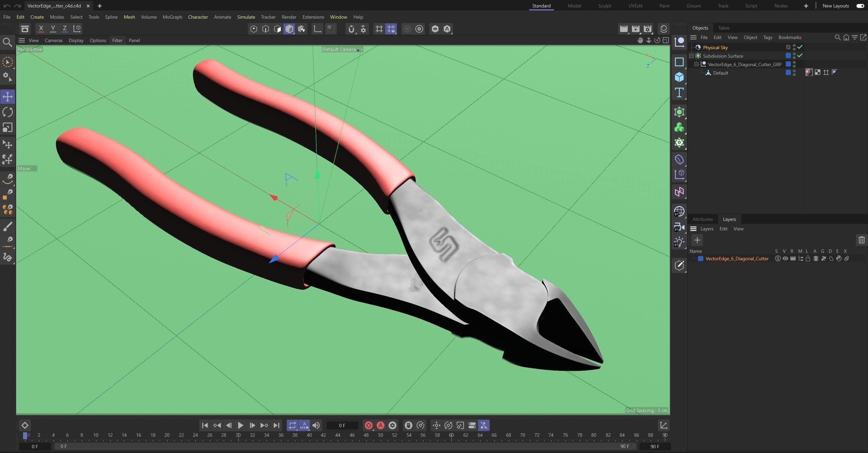868x453 pixels.
Task: Toggle Z axis lock
Action: pyautogui.click(x=65, y=29)
